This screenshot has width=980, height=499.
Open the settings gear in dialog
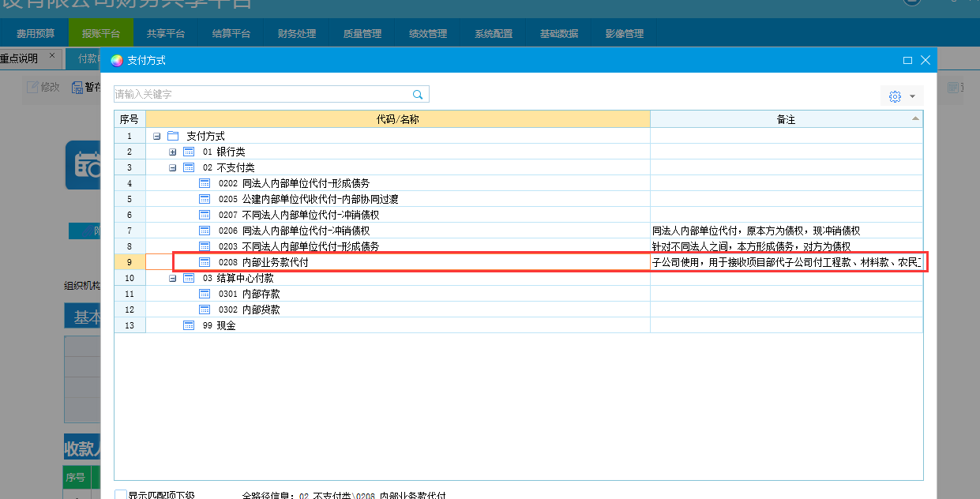tap(894, 96)
